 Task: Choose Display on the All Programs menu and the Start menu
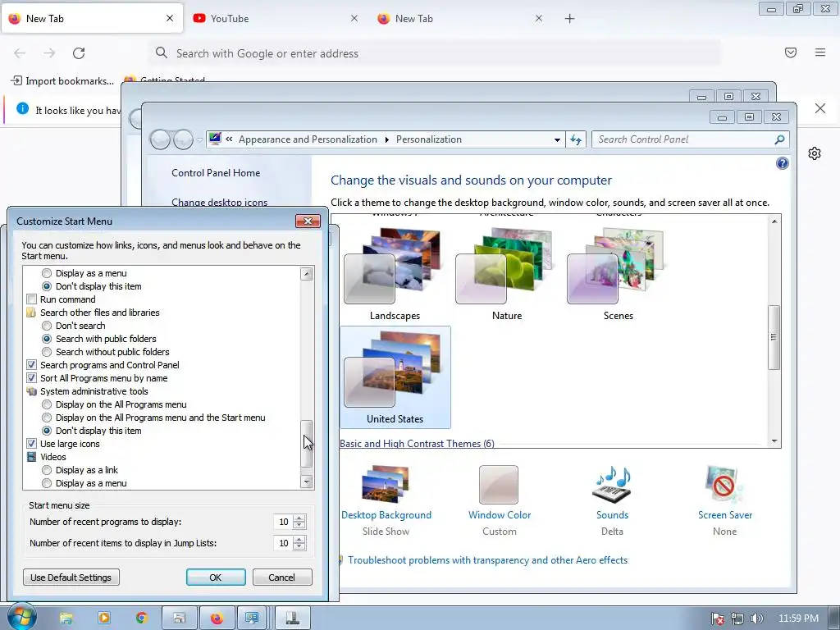(x=47, y=418)
